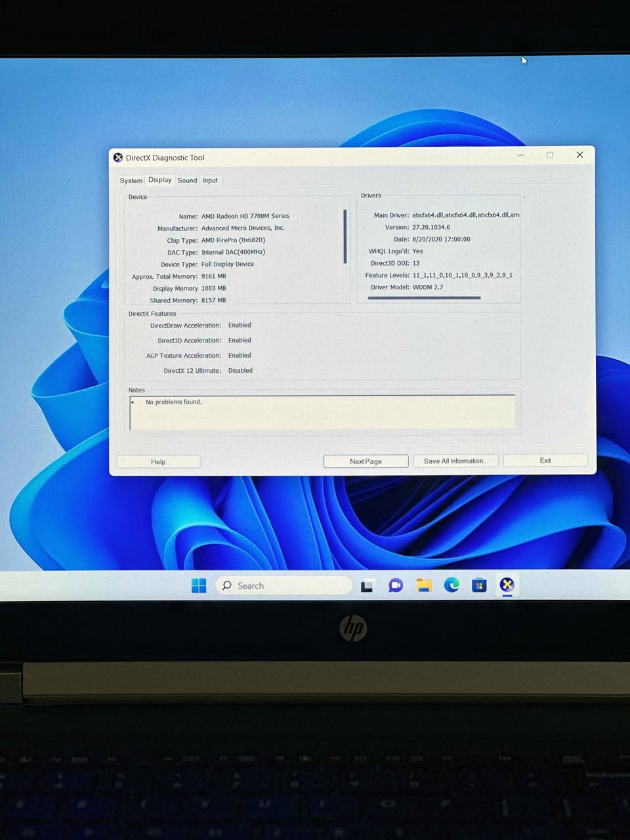
Task: Click device type "Full Display Device"
Action: point(228,264)
